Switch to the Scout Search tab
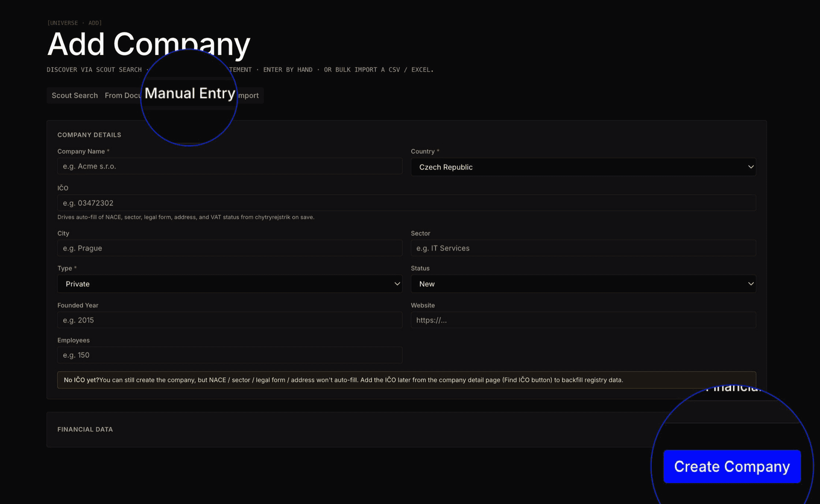 click(75, 95)
